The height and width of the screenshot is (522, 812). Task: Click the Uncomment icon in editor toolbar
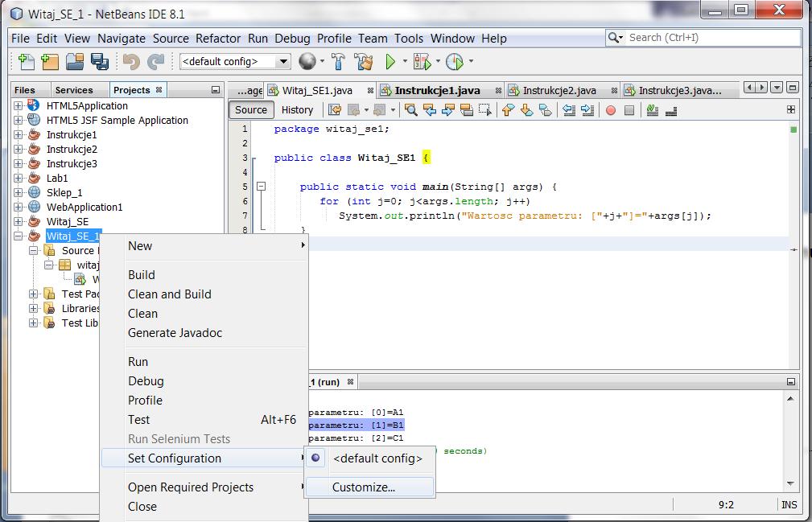671,109
